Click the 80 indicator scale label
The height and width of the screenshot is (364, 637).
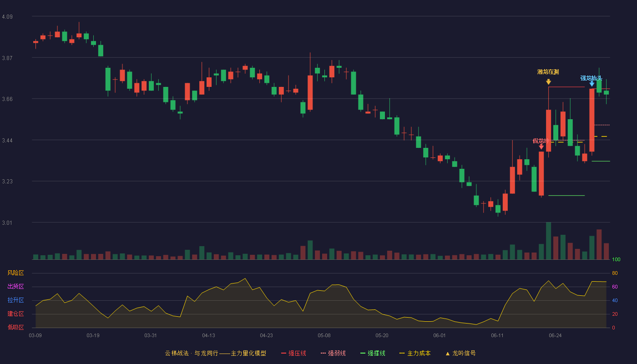point(615,273)
